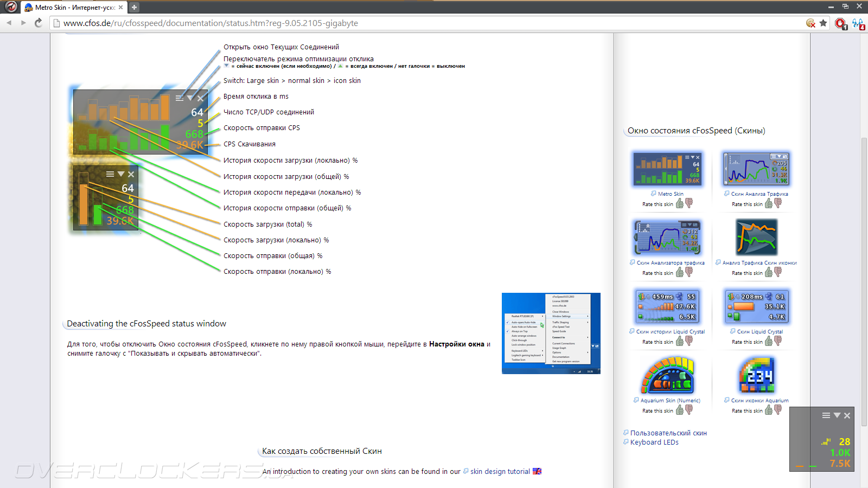Click the Скин иконки Aquarium thumbnail
Viewport: 868px width, 488px height.
[x=757, y=375]
